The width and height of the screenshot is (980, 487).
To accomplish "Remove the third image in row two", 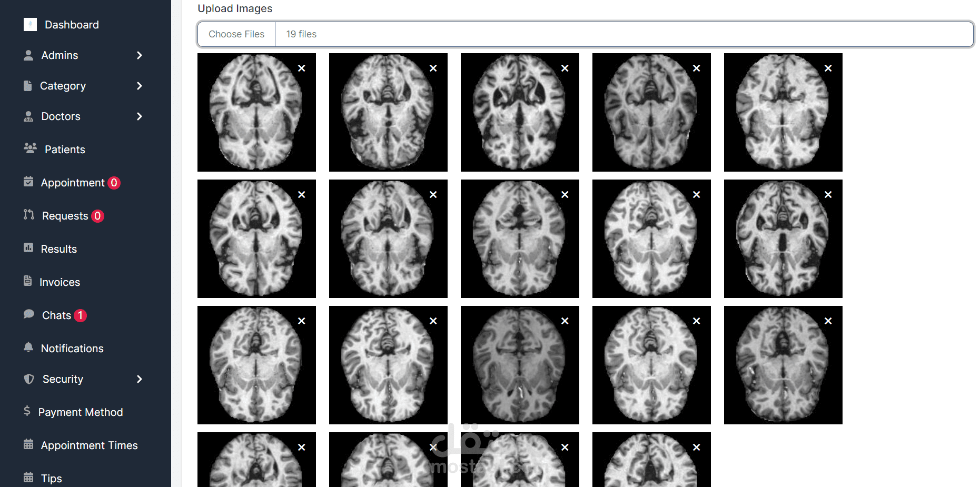I will tap(565, 195).
